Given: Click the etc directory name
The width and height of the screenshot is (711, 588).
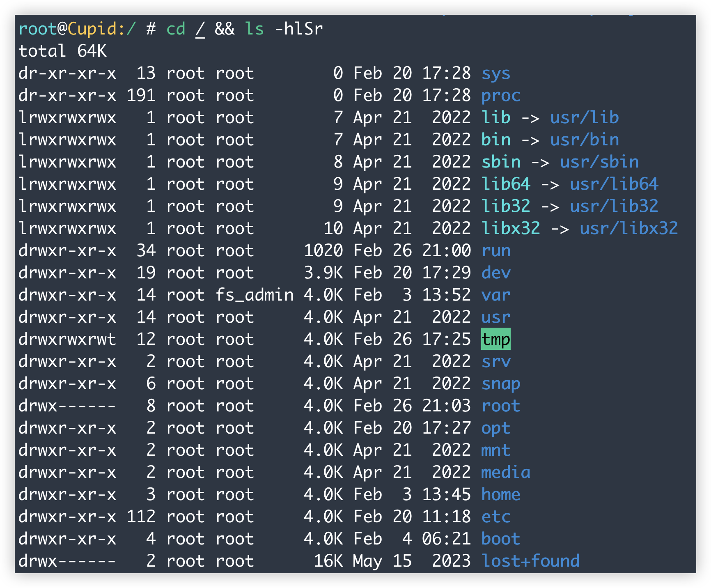Looking at the screenshot, I should [495, 517].
